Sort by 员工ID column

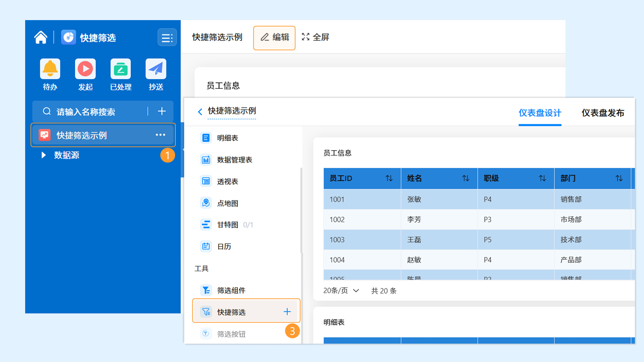[389, 178]
